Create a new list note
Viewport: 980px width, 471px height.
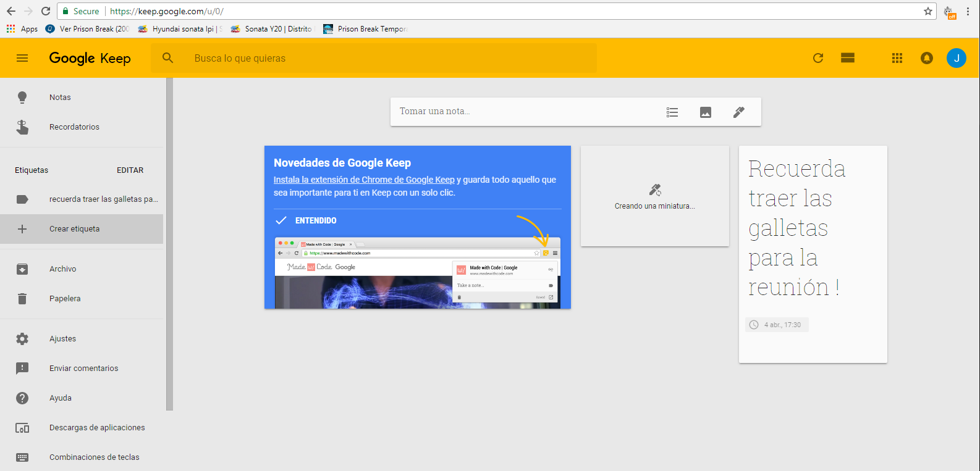click(x=672, y=112)
